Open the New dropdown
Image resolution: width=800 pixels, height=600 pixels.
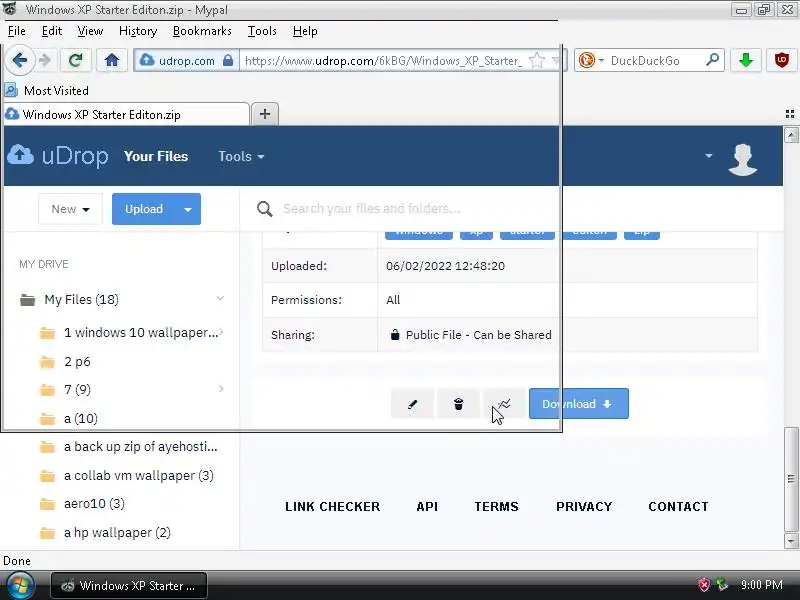coord(70,209)
